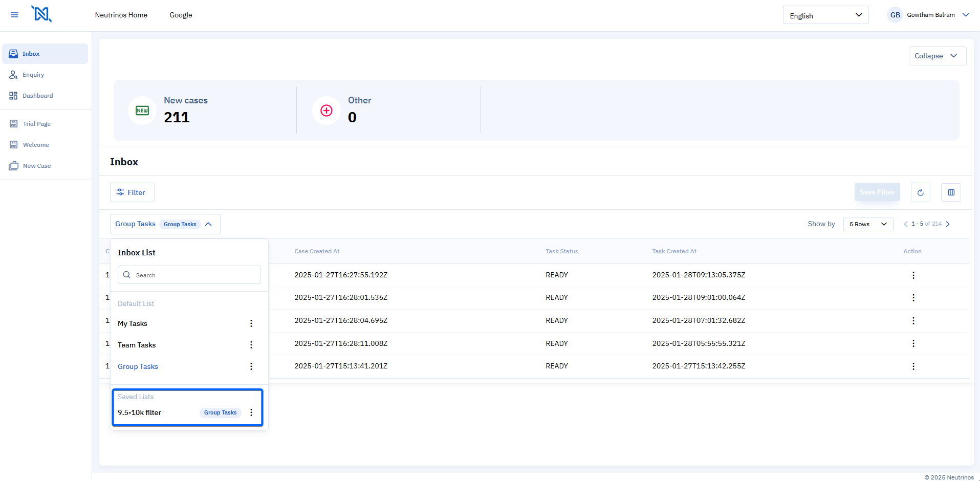Select the 9.5-10k filter saved list

[139, 412]
